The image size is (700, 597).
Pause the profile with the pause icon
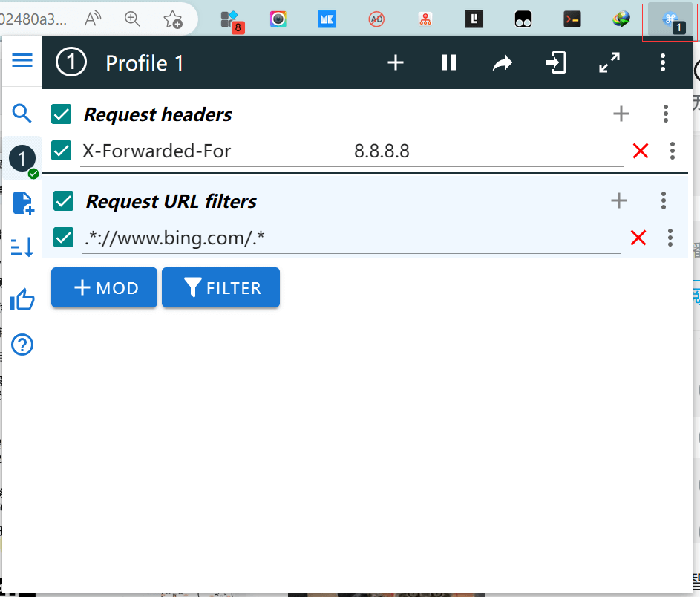coord(449,63)
